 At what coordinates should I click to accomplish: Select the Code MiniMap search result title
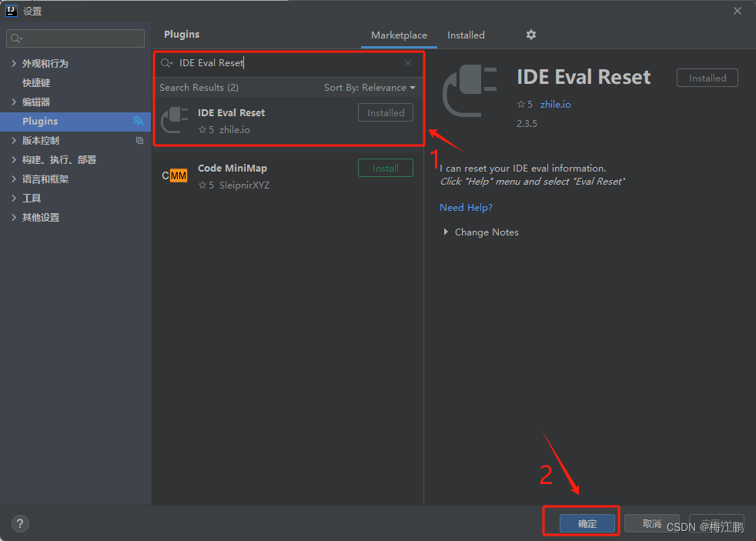pos(232,168)
